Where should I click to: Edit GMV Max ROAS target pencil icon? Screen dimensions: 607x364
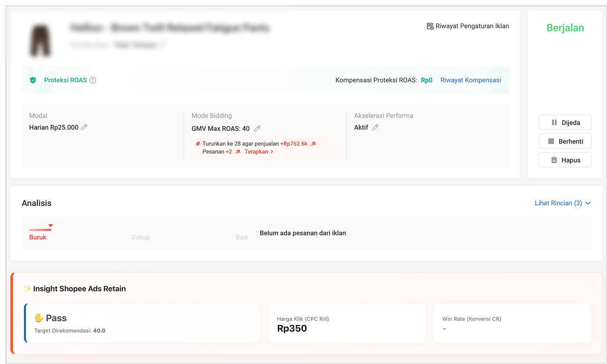pyautogui.click(x=257, y=128)
